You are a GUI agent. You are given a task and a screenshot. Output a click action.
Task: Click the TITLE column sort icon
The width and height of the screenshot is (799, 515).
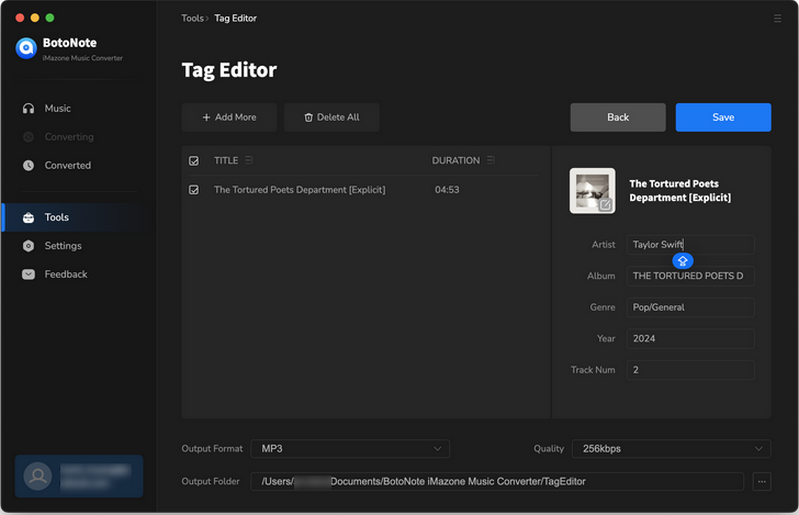249,160
